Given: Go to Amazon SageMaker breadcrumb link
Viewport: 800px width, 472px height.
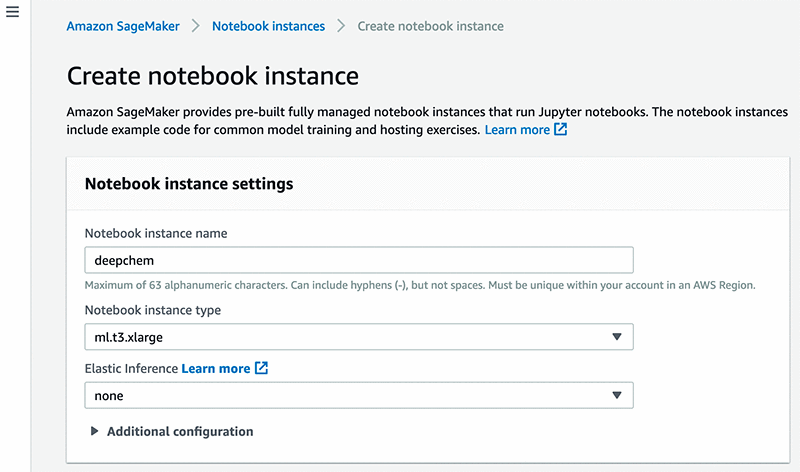Looking at the screenshot, I should [x=123, y=26].
